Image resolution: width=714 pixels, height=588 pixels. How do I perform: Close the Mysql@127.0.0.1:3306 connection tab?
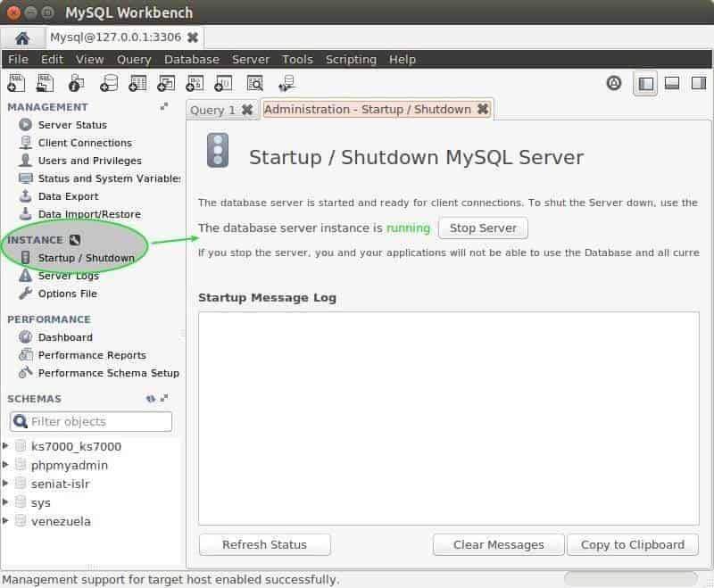[193, 37]
